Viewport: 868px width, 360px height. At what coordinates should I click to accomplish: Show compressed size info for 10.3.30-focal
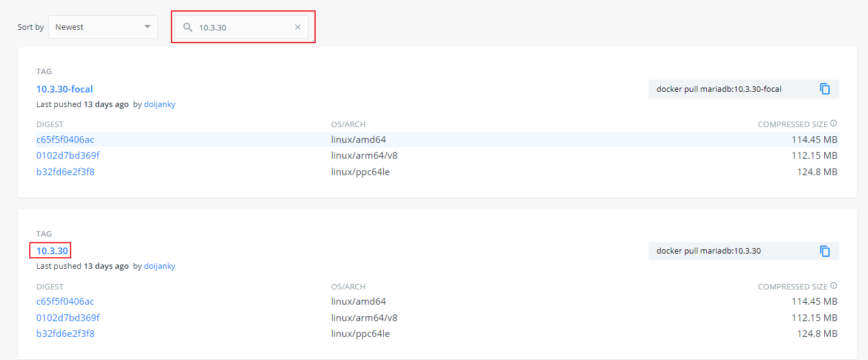pyautogui.click(x=833, y=123)
